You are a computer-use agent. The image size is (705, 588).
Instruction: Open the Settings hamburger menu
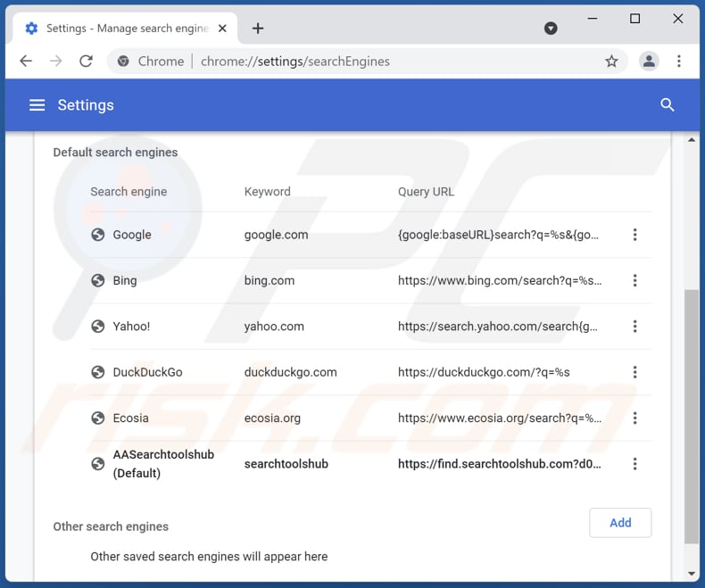tap(37, 105)
